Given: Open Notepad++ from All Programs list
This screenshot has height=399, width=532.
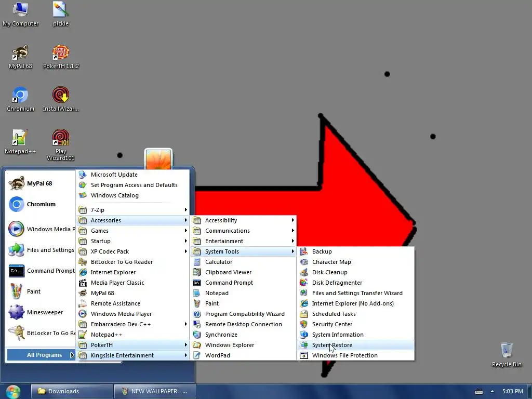Looking at the screenshot, I should [x=132, y=335].
